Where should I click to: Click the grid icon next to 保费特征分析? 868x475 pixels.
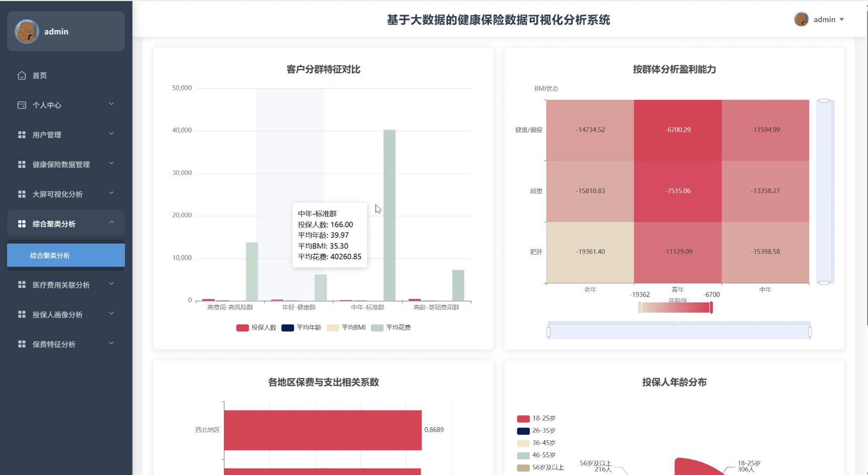tap(22, 344)
